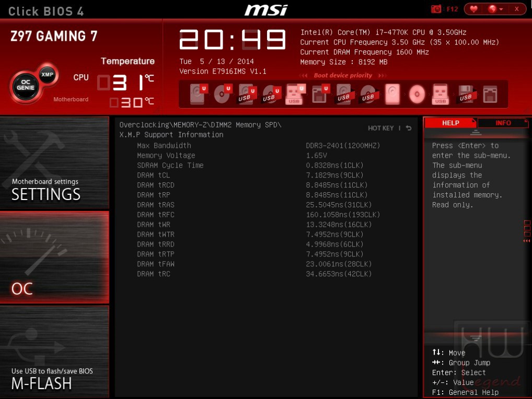The image size is (532, 399).
Task: Select the DRAM tRP label
Action: pos(153,195)
